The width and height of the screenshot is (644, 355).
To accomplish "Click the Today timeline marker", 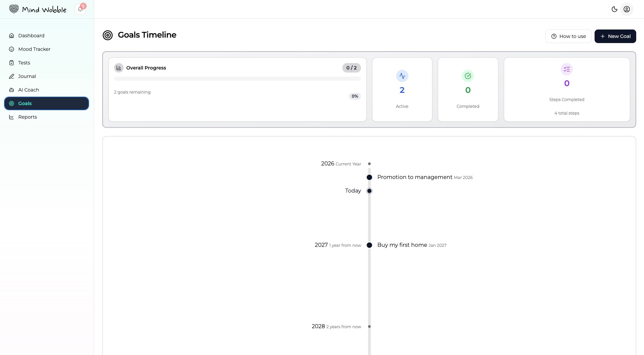I will tap(369, 191).
